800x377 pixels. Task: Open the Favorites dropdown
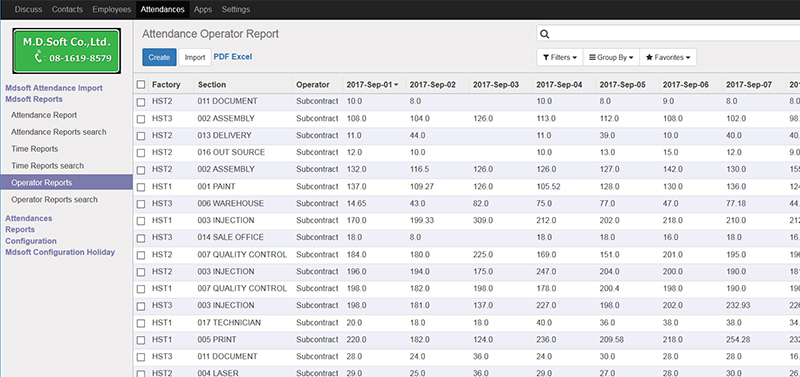pos(668,58)
